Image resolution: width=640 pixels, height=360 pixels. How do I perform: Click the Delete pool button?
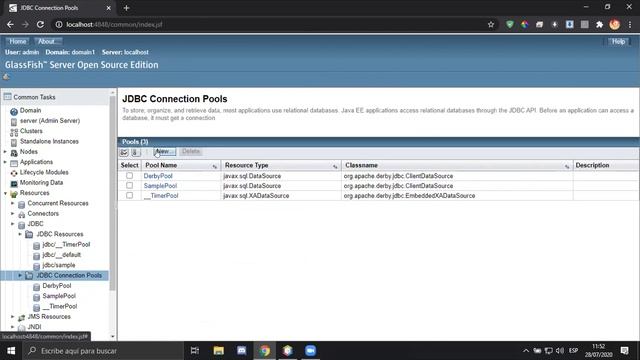(x=191, y=152)
